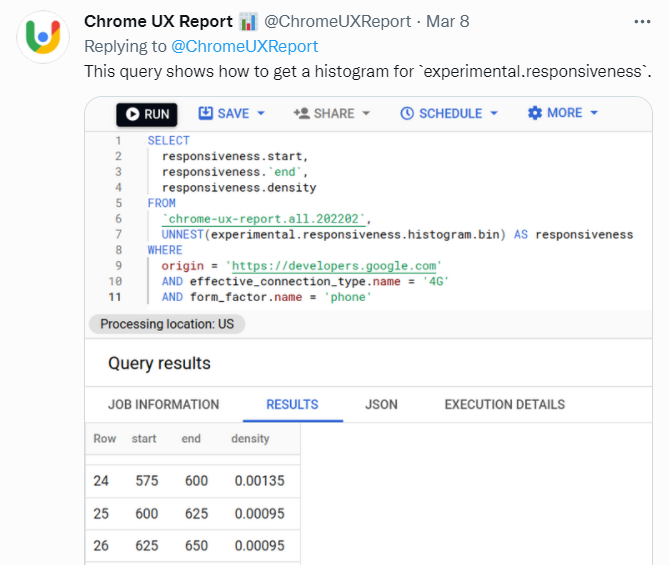Open the EXECUTION DETAILS tab

505,404
